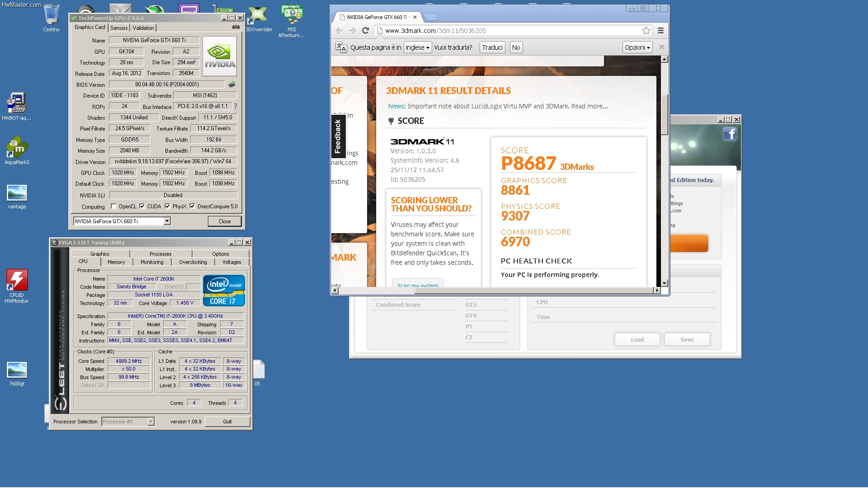Toggle the DirectCompute 5.0 checkbox
The height and width of the screenshot is (488, 868).
click(192, 206)
